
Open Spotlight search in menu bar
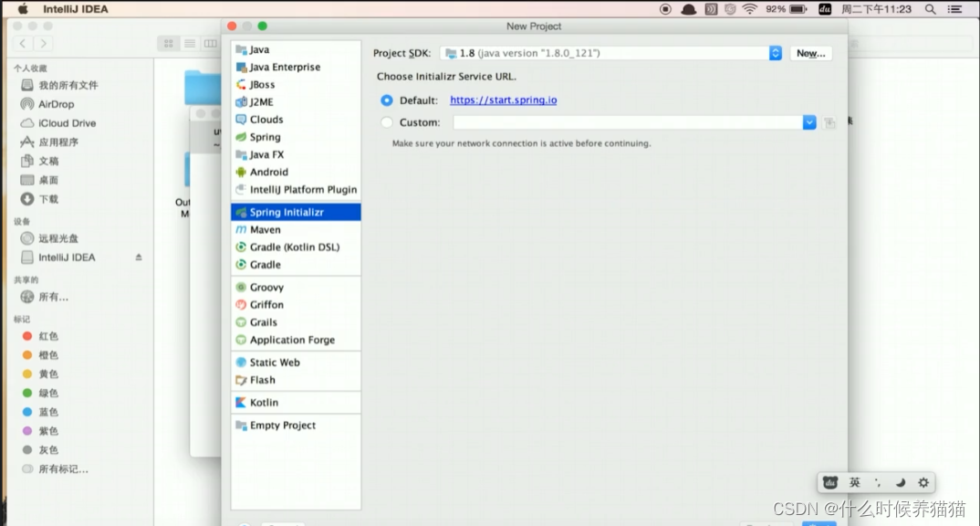(x=931, y=9)
